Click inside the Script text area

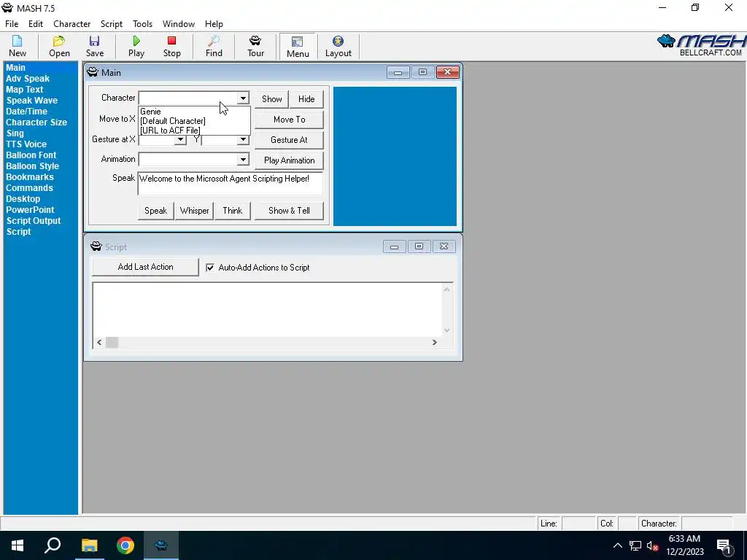267,309
